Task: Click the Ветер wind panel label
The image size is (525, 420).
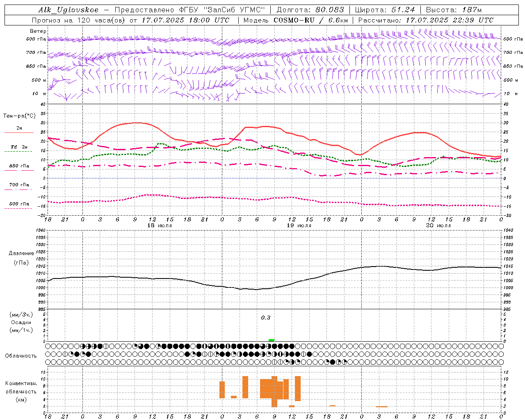Action: point(38,31)
